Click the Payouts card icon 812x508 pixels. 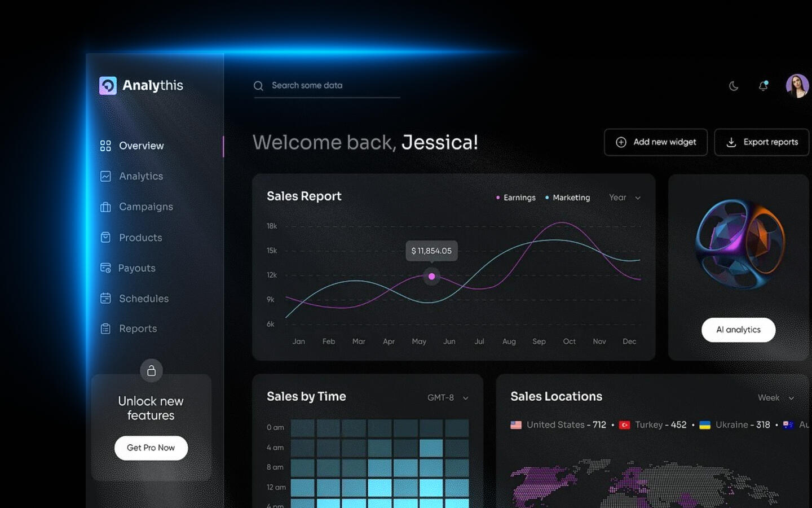pyautogui.click(x=105, y=268)
